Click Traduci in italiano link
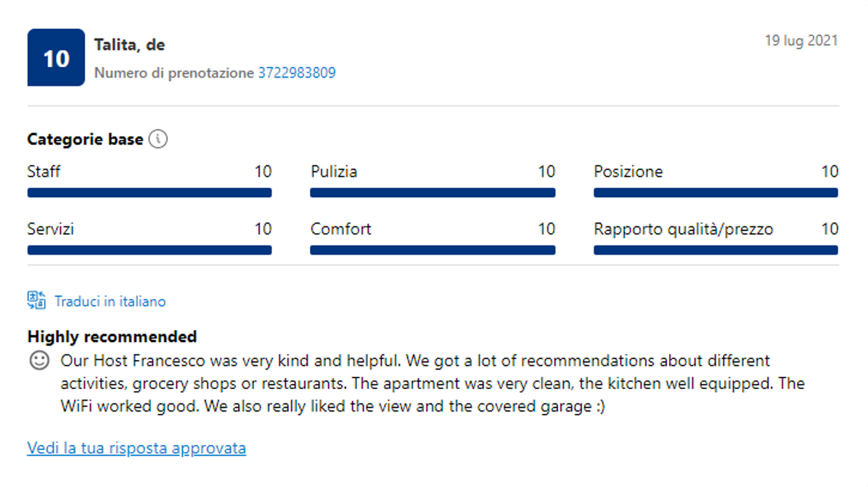 [110, 301]
